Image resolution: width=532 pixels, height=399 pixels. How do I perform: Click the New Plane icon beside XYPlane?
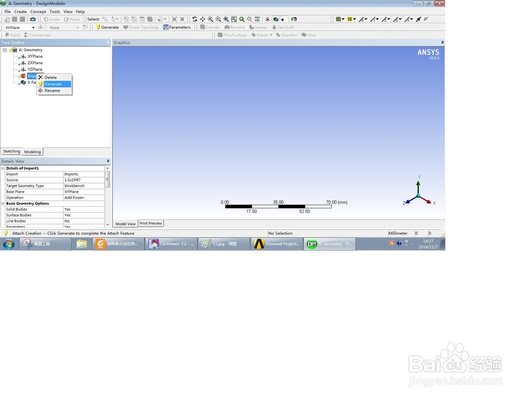coord(41,28)
